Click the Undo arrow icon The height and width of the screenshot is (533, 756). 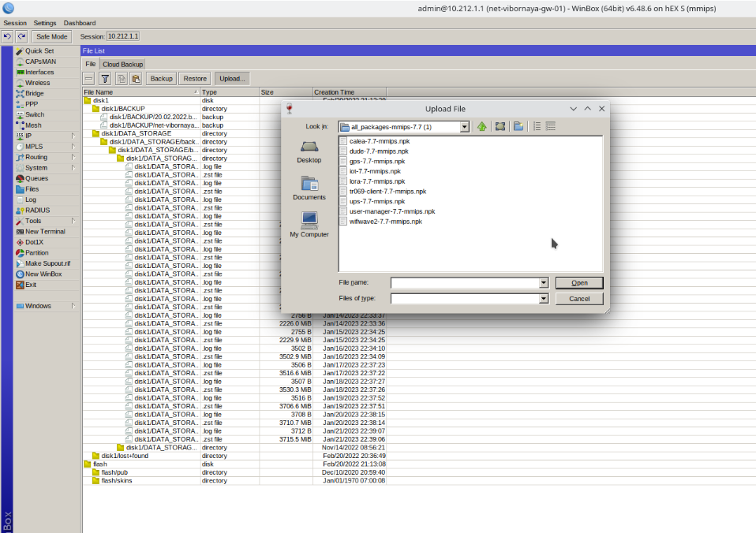[7, 36]
